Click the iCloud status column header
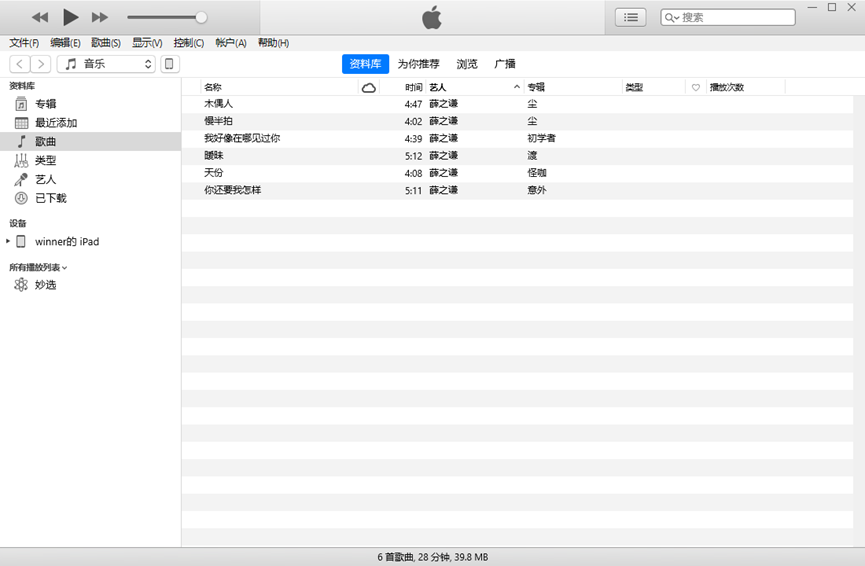 click(369, 87)
